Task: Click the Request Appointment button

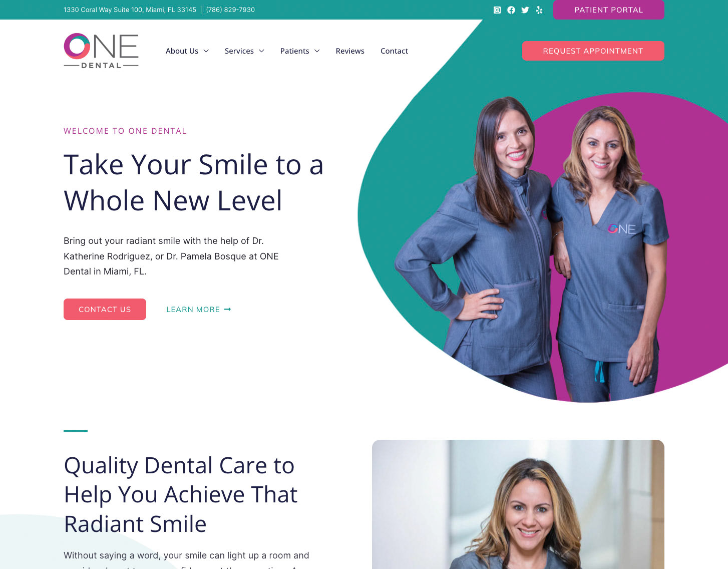Action: pyautogui.click(x=593, y=51)
